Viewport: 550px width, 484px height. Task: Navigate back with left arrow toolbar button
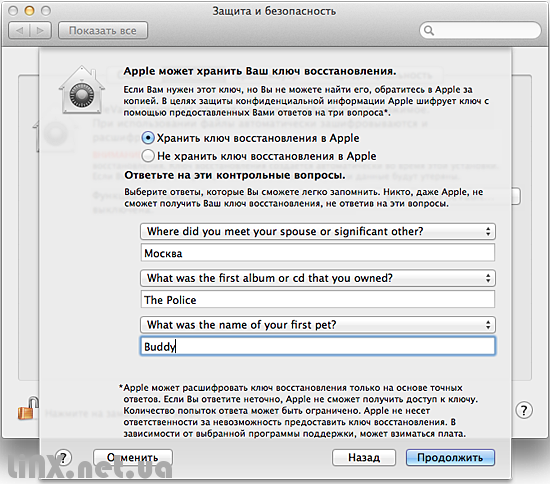pyautogui.click(x=19, y=31)
